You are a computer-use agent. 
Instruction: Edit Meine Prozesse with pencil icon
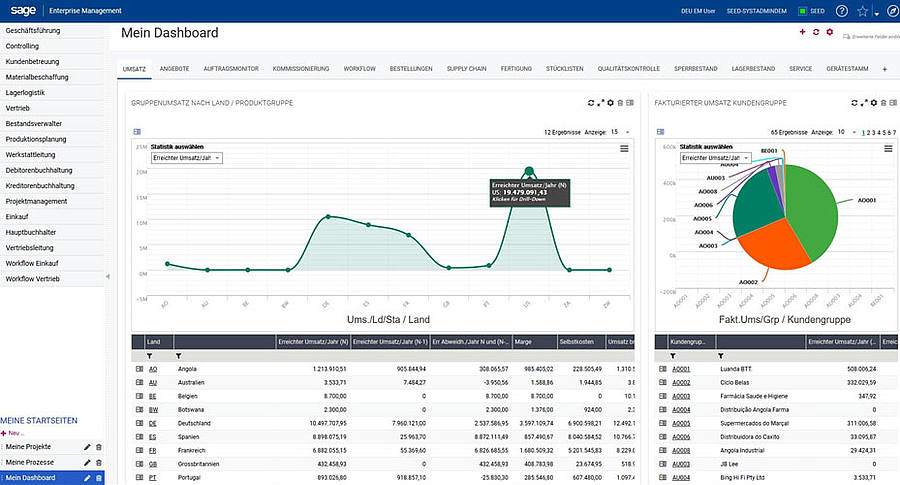tap(87, 462)
